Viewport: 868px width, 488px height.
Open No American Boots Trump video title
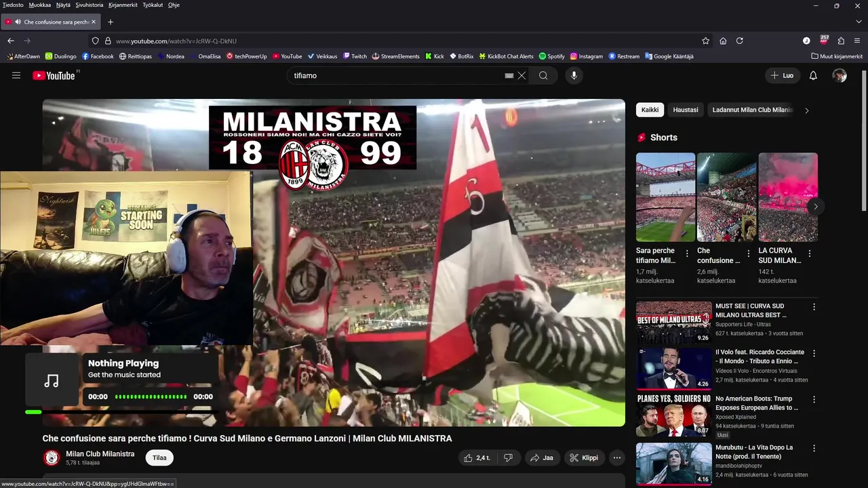pos(757,403)
